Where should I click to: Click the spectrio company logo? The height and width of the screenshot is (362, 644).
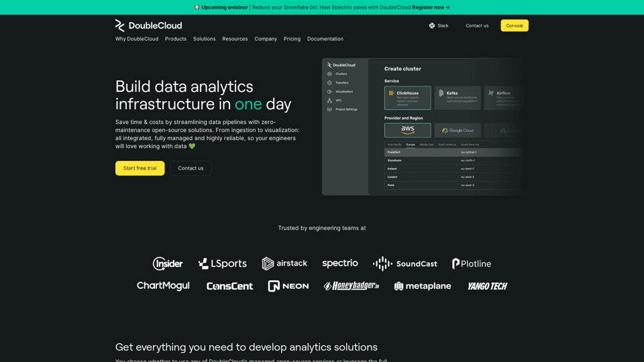click(x=340, y=263)
